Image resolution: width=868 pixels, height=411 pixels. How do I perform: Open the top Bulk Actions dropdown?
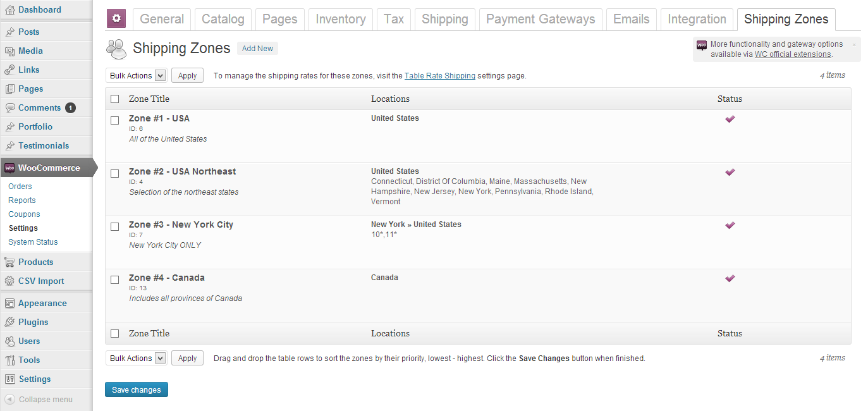pos(136,76)
